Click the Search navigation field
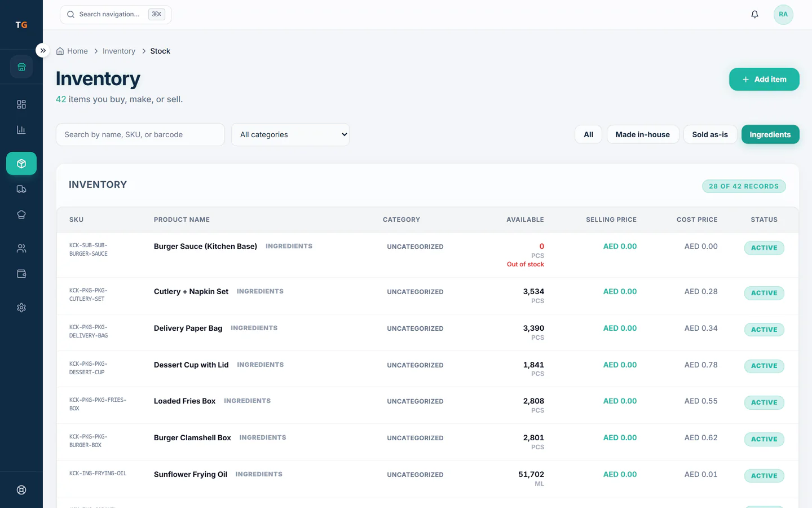This screenshot has height=508, width=812. (x=116, y=15)
